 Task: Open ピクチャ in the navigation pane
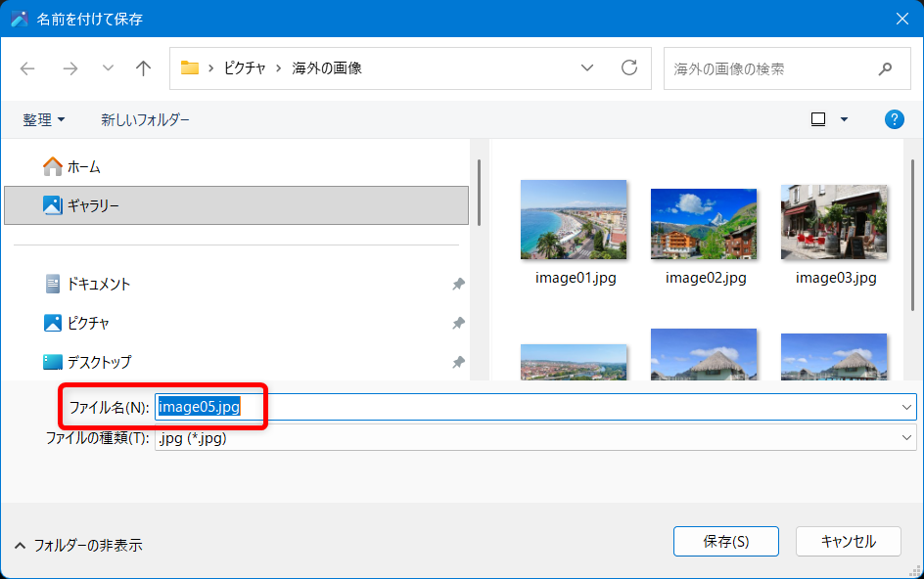(236, 323)
